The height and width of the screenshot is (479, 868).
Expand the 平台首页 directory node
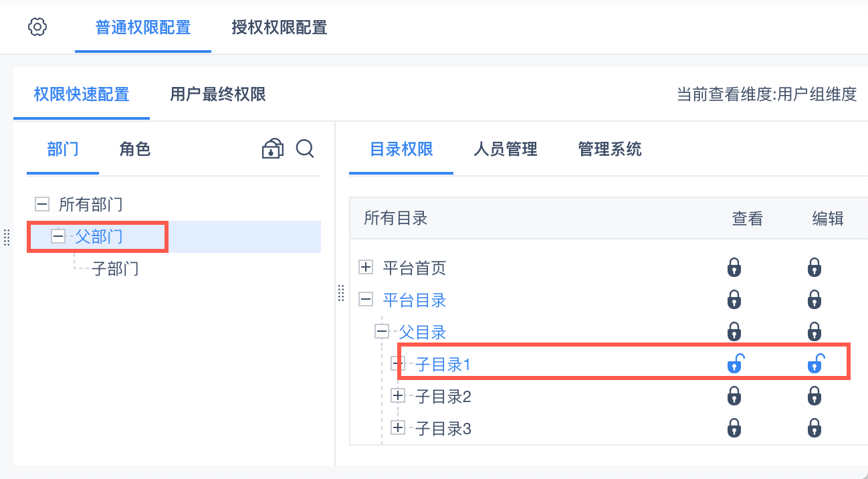pyautogui.click(x=366, y=268)
